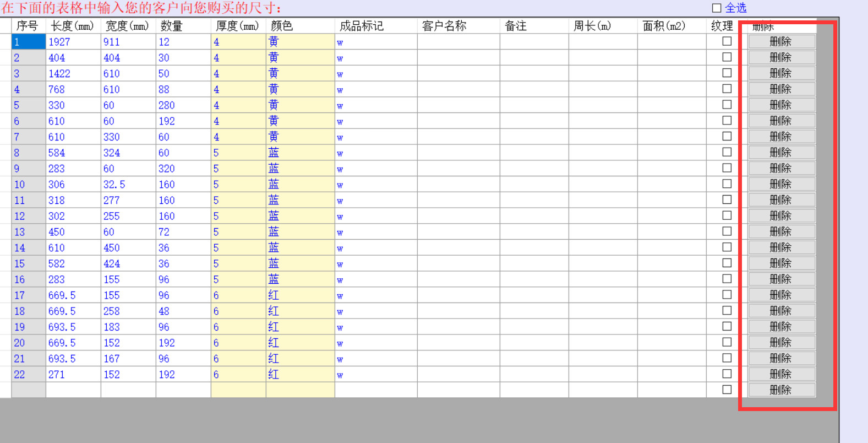868x443 pixels.
Task: Click 删除 button for row 22
Action: [x=782, y=374]
